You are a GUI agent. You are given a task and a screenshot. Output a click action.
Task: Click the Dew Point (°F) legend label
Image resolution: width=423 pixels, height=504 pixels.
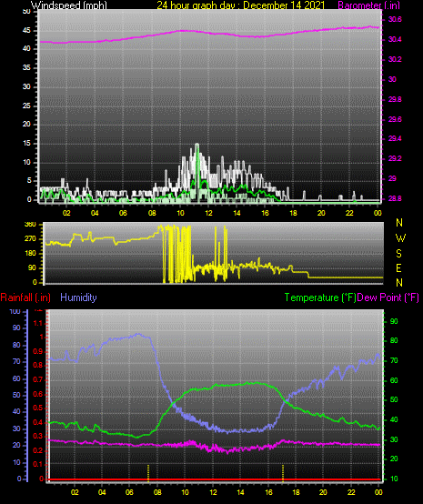coord(388,297)
